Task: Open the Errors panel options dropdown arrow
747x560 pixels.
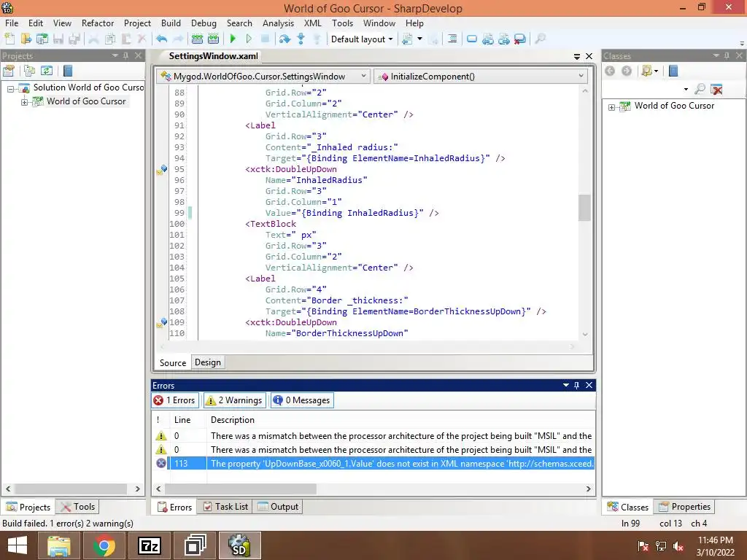Action: coord(566,385)
